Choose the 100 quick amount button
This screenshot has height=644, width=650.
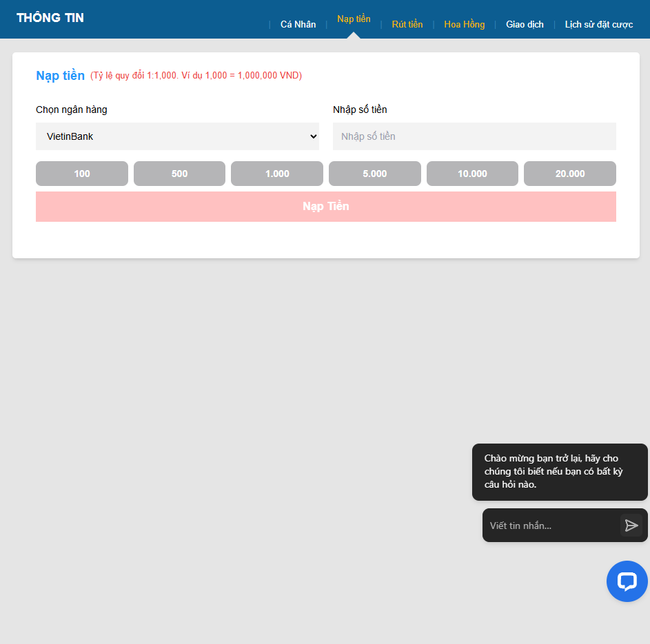[x=82, y=174]
